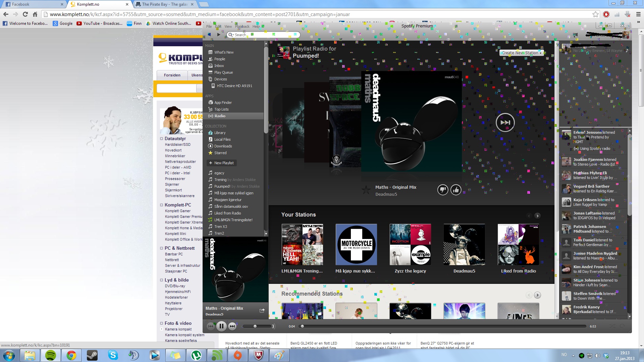Create a New Playlist
Viewport: 644px width, 362px height.
221,163
